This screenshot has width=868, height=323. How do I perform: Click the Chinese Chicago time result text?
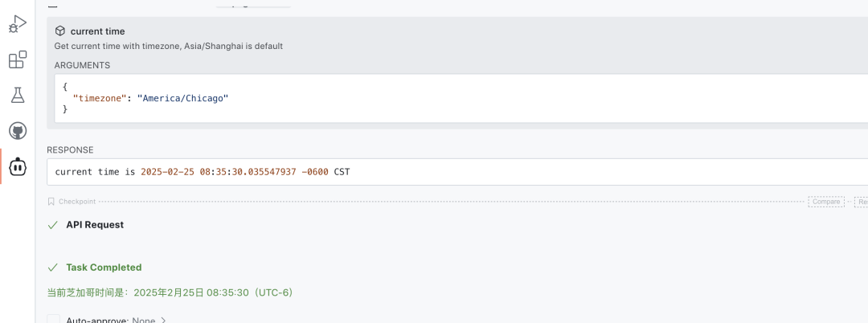170,292
